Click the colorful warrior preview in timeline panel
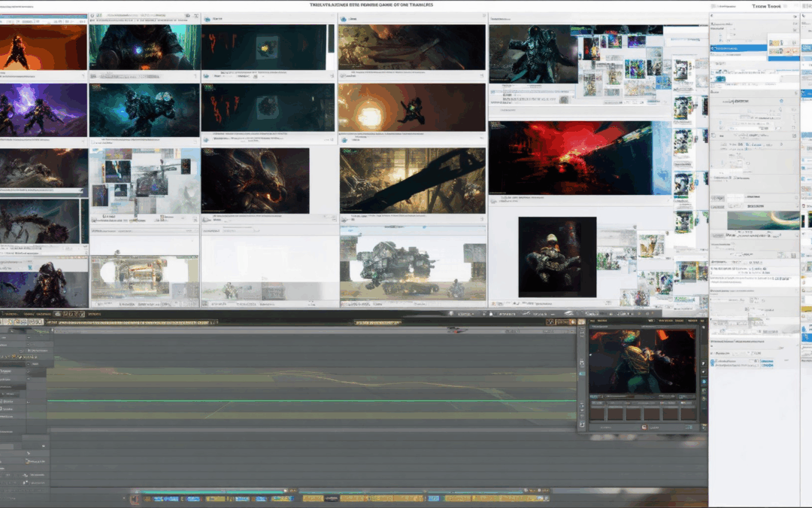 [x=642, y=360]
